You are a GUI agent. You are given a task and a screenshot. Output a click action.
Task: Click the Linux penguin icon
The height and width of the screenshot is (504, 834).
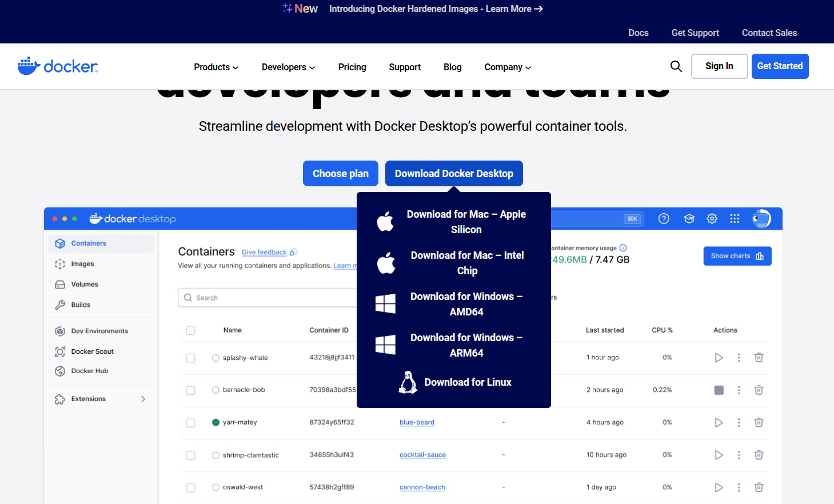[x=408, y=382]
